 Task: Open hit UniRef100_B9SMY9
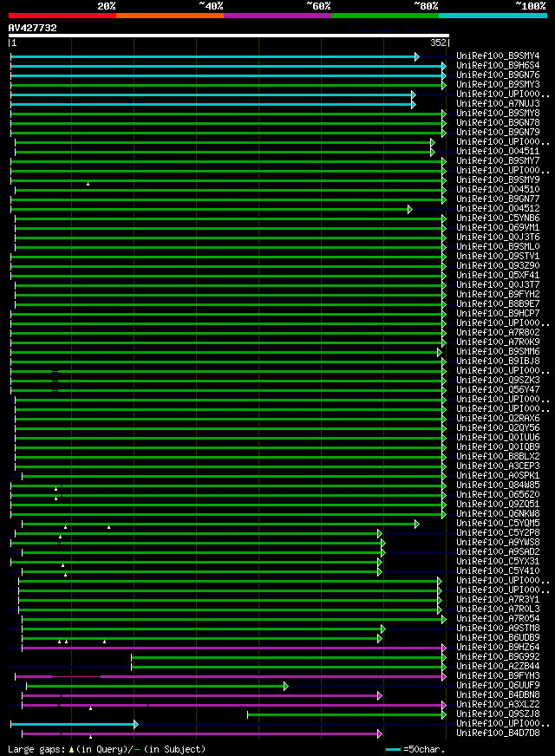498,179
